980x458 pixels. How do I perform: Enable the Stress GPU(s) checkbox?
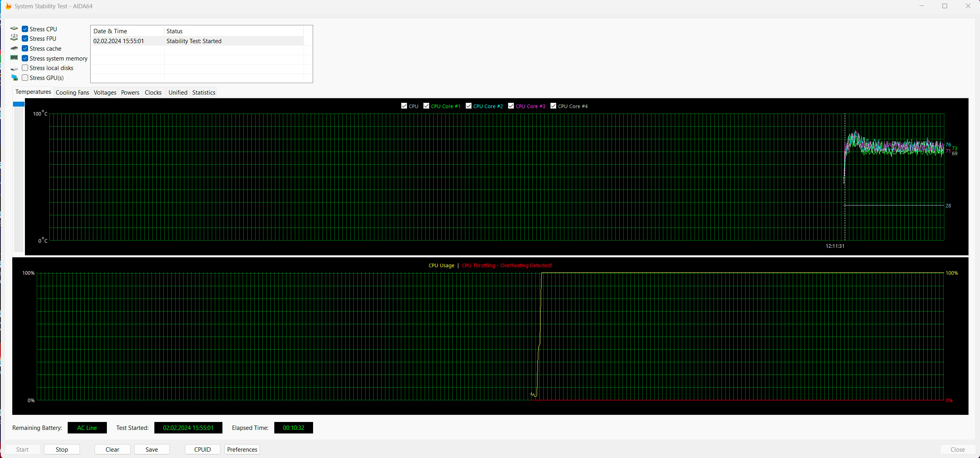25,78
